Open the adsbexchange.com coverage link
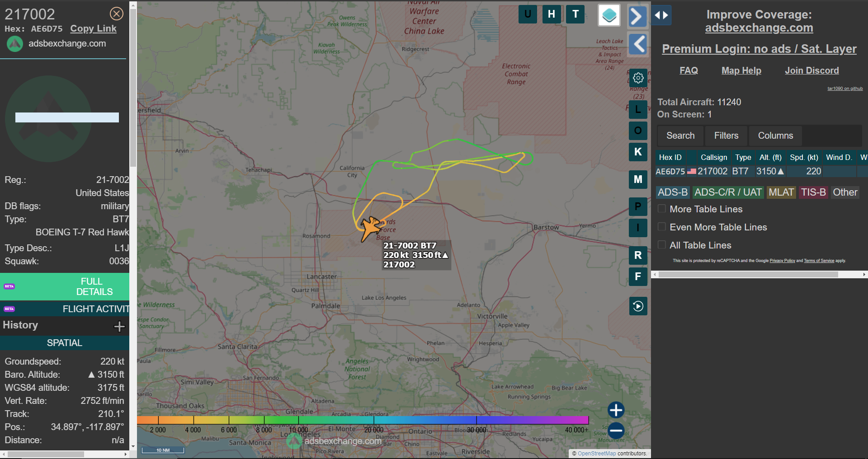The height and width of the screenshot is (459, 868). 759,28
